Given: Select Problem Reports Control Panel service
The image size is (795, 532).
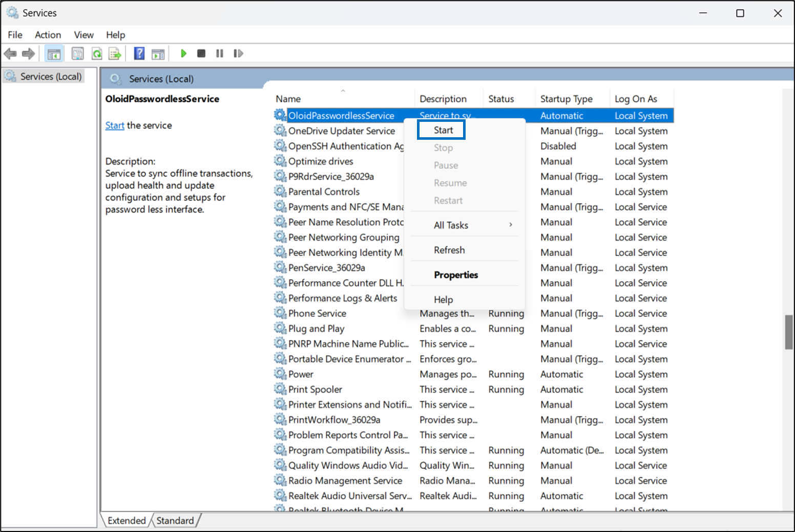Looking at the screenshot, I should [x=348, y=435].
